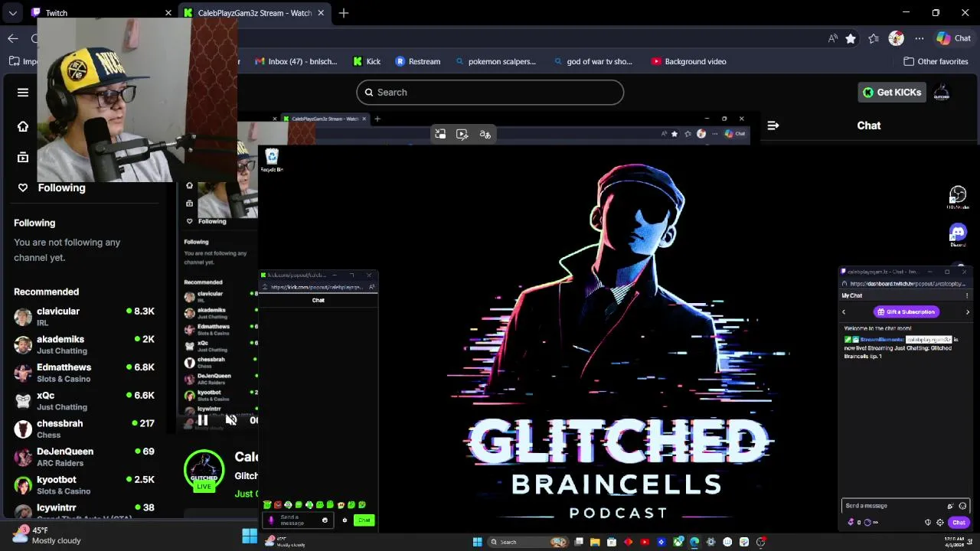
Task: Open the Kick sidebar hamburger menu
Action: pyautogui.click(x=23, y=93)
